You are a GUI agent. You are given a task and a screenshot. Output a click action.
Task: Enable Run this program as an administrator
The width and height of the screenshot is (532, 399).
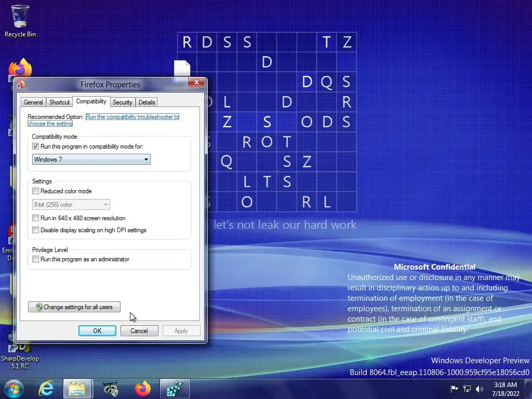tap(35, 259)
